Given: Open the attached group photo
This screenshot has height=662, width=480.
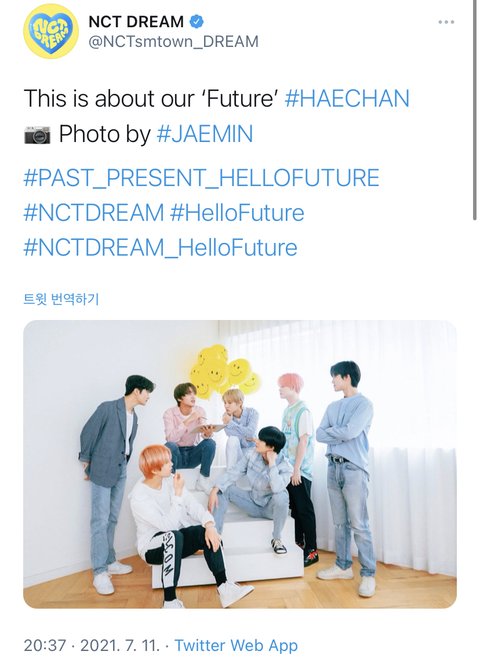Looking at the screenshot, I should tap(240, 464).
